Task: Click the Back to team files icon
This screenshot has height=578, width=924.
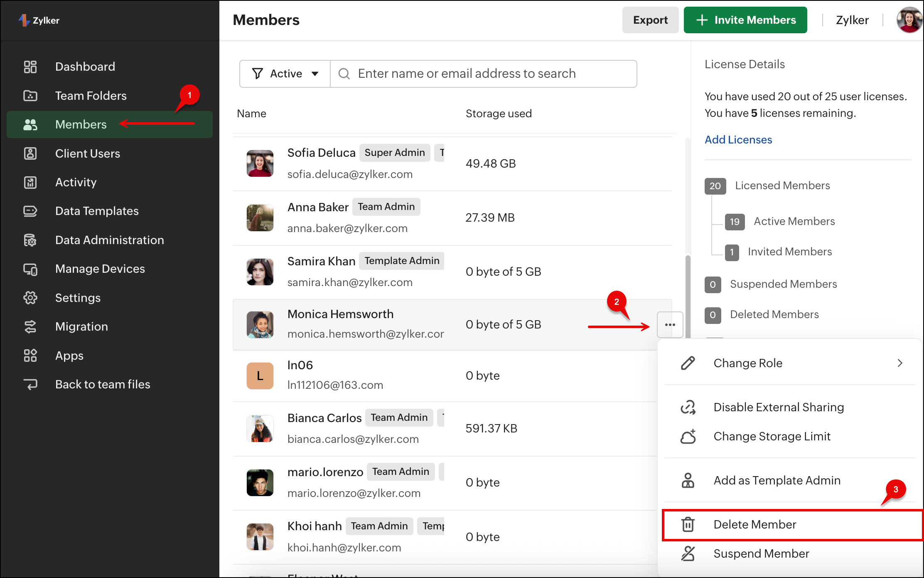Action: coord(30,384)
